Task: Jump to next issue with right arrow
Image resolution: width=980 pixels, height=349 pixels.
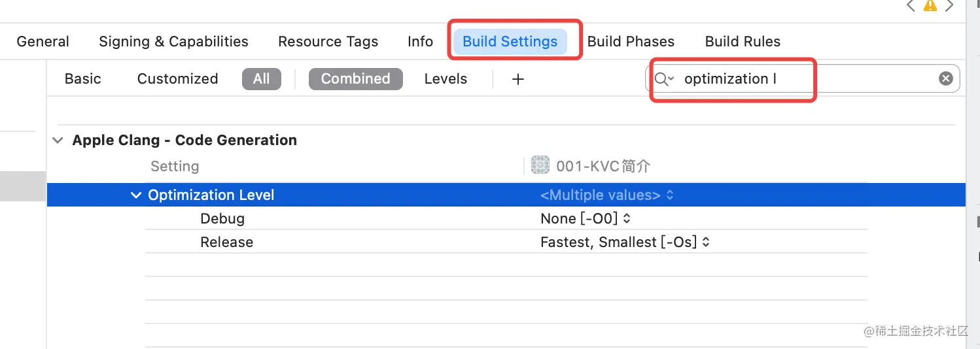Action: coord(949,5)
